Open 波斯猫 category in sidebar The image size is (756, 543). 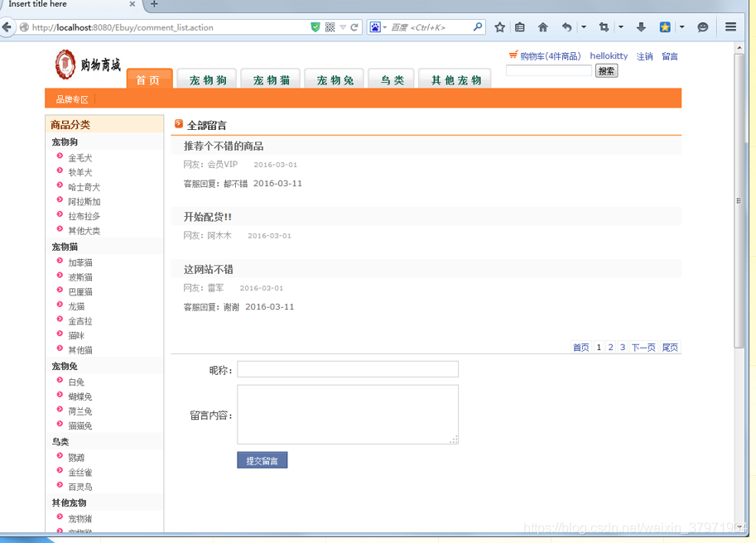tap(80, 277)
